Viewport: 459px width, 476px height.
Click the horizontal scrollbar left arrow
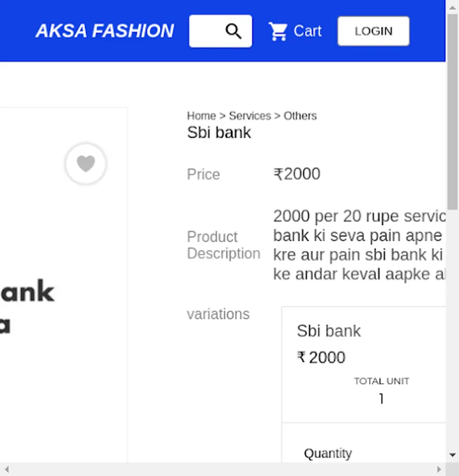click(x=6, y=469)
